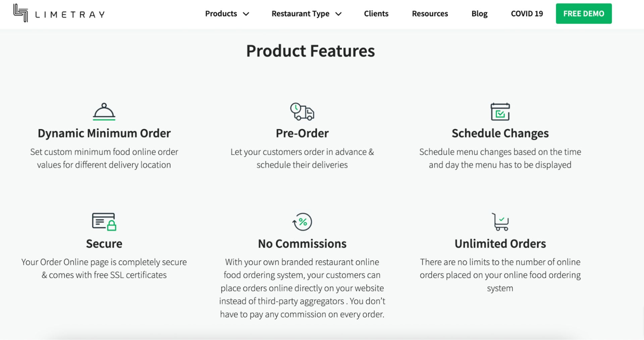Expand the Restaurant Type menu

[300, 14]
